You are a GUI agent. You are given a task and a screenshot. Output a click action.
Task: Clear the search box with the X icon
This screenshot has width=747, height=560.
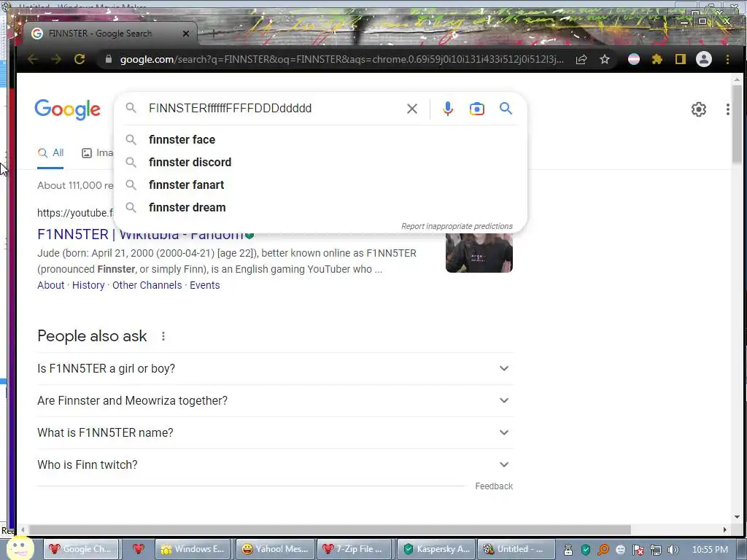tap(412, 109)
